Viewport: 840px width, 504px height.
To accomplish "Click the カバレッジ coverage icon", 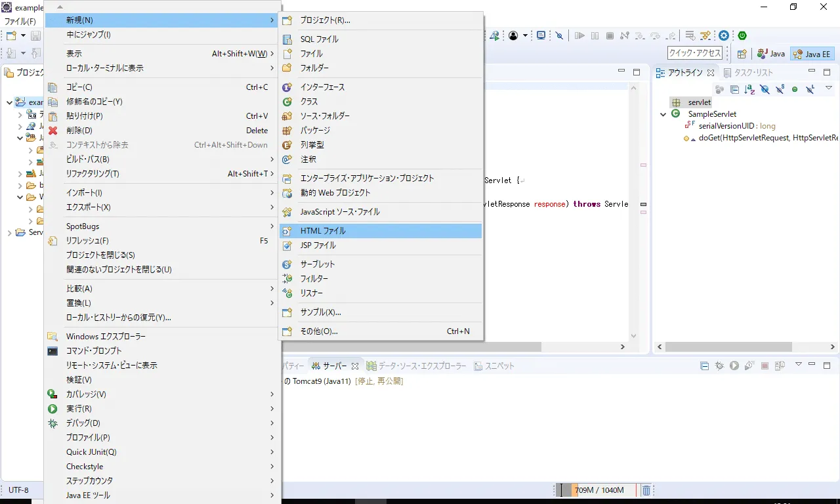I will point(53,394).
